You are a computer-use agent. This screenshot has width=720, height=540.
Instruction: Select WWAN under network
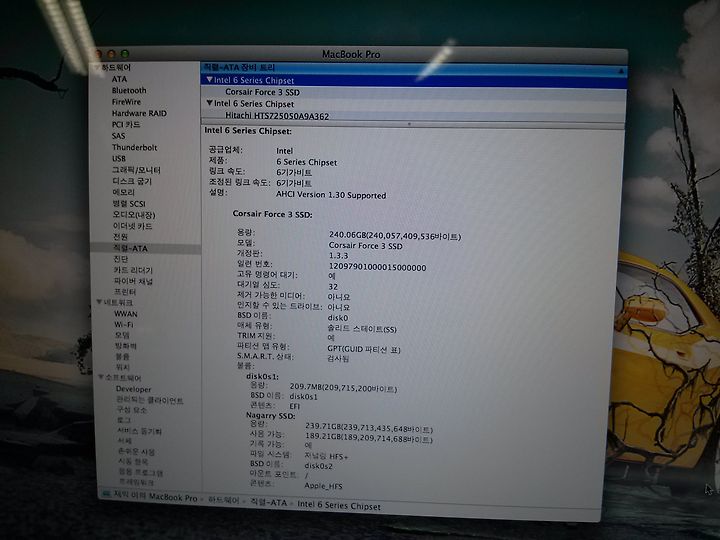pos(126,314)
